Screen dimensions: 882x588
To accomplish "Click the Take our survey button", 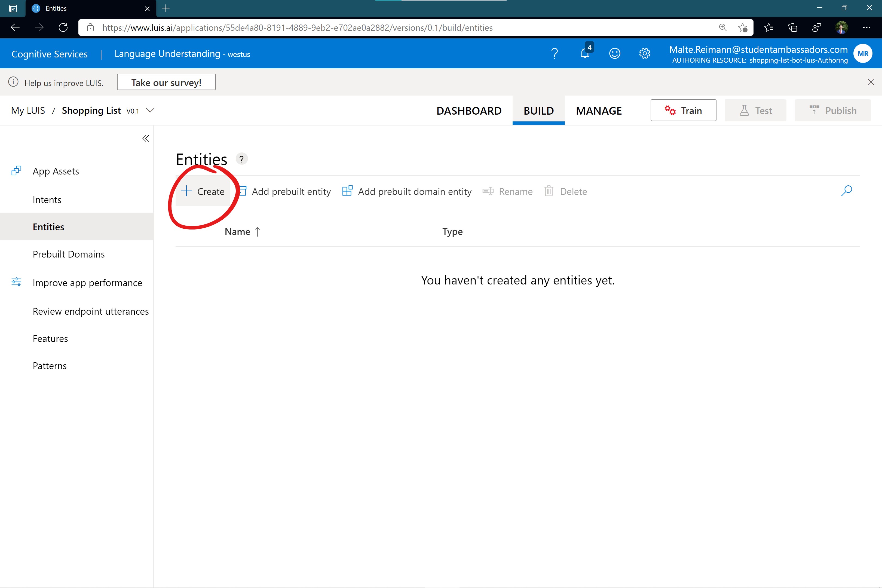I will pos(166,82).
